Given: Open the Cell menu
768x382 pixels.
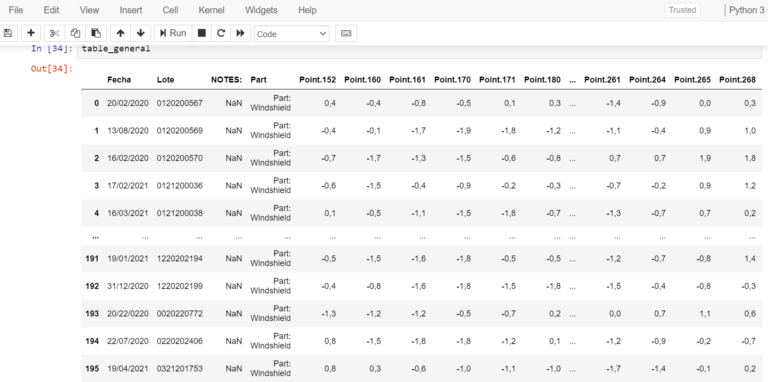Looking at the screenshot, I should tap(170, 10).
